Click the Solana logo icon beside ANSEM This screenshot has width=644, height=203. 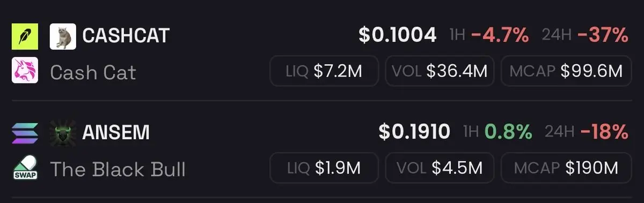[x=25, y=133]
